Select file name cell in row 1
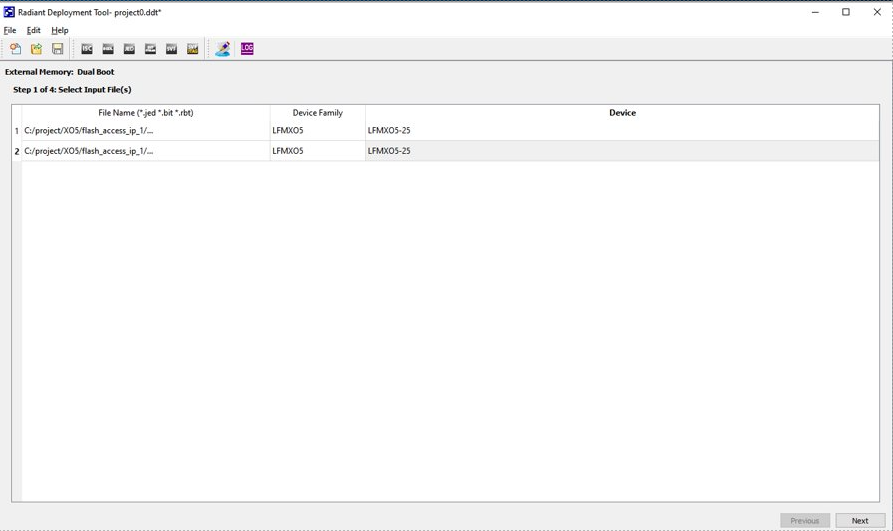 coord(146,130)
